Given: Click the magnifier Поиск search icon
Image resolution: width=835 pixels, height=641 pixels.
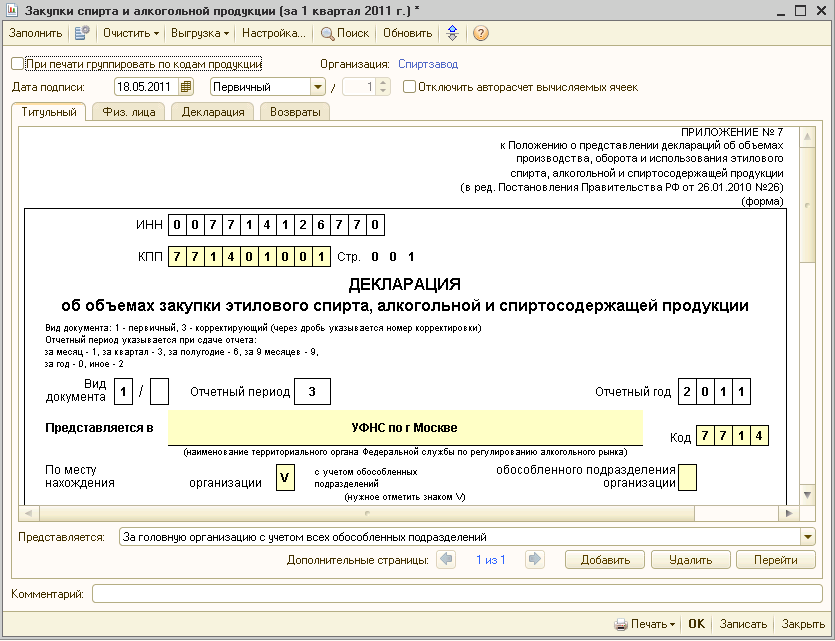Looking at the screenshot, I should click(327, 34).
